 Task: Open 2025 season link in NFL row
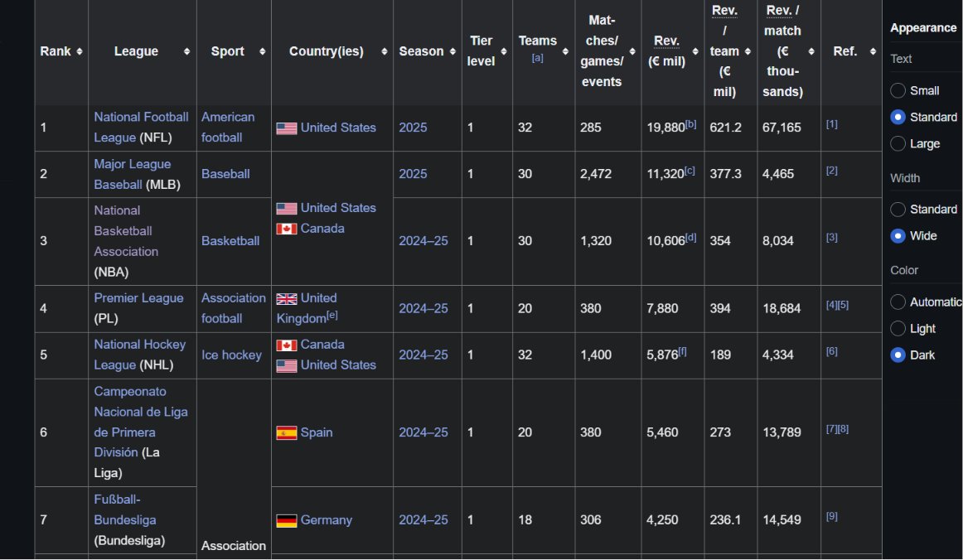[413, 128]
